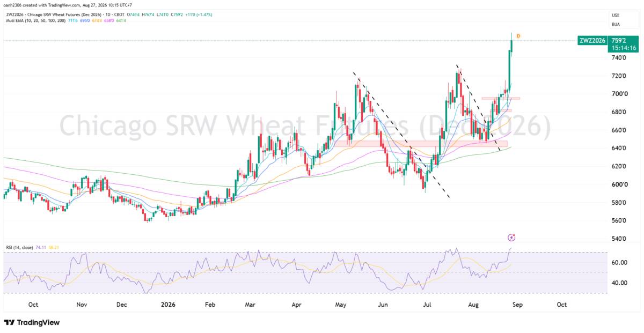644x333 pixels.
Task: Click the TradingView wordmark at the bottom
Action: click(39, 322)
